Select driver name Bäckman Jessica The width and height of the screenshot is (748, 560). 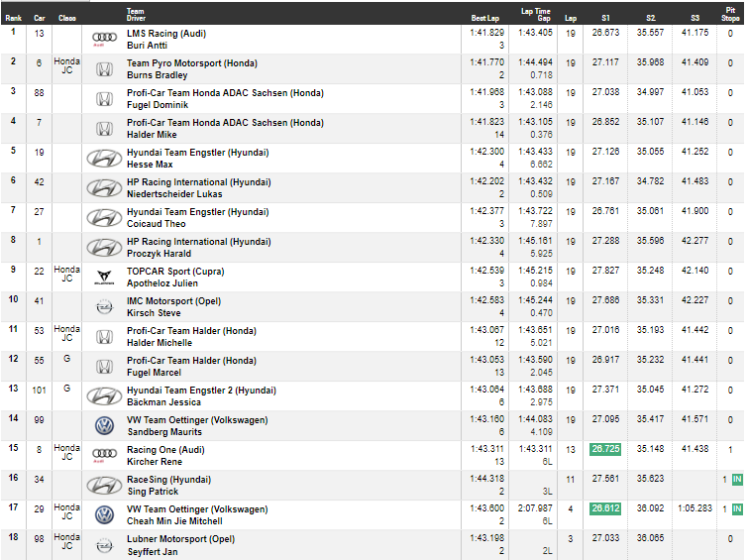click(x=163, y=402)
